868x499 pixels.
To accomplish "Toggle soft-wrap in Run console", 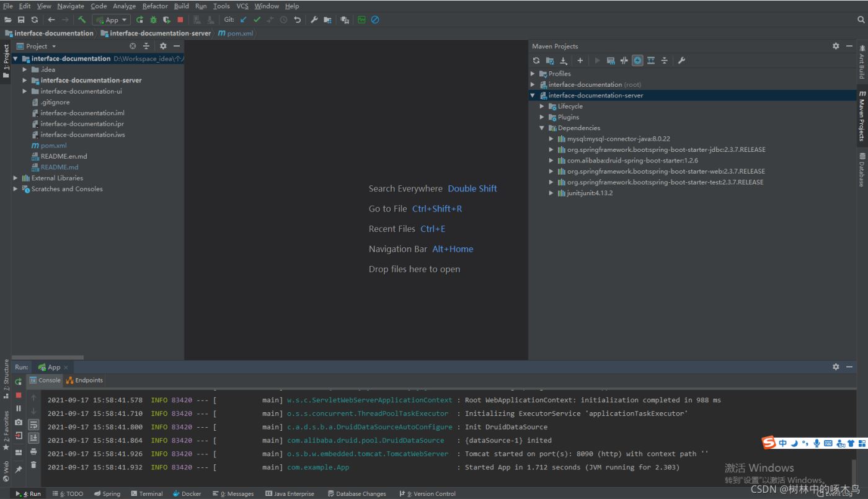I will coord(33,425).
